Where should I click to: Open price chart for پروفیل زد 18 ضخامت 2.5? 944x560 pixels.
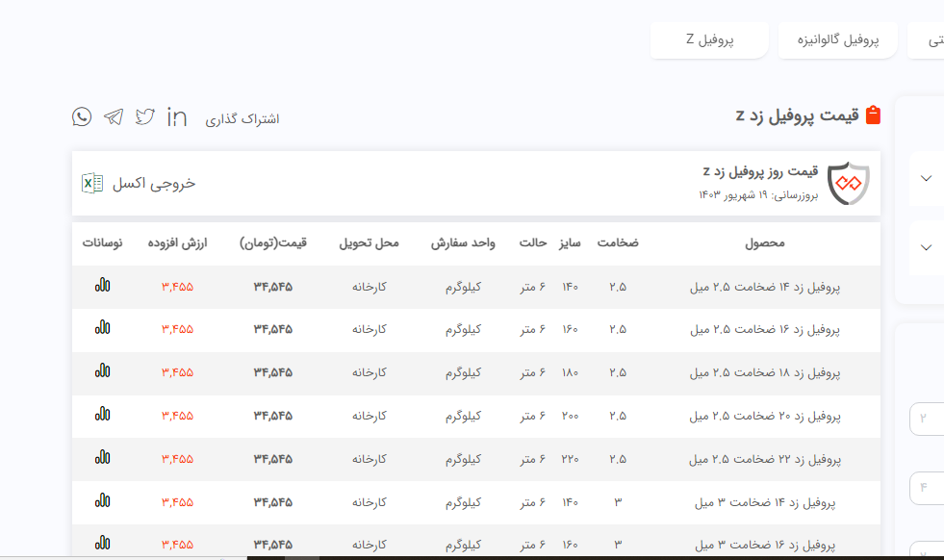[103, 371]
